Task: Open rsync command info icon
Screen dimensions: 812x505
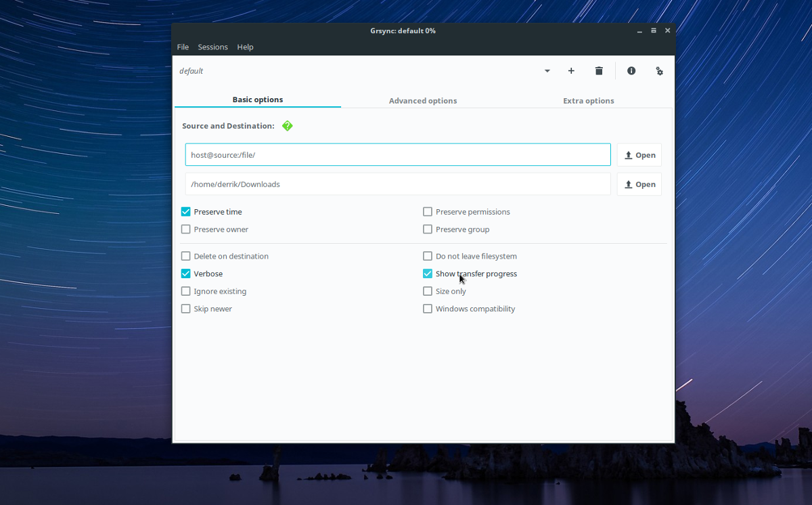Action: 631,71
